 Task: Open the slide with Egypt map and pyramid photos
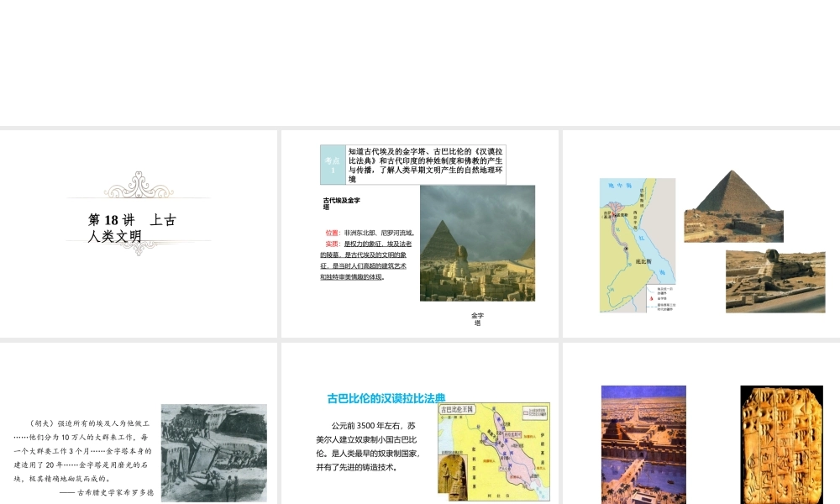(x=701, y=234)
